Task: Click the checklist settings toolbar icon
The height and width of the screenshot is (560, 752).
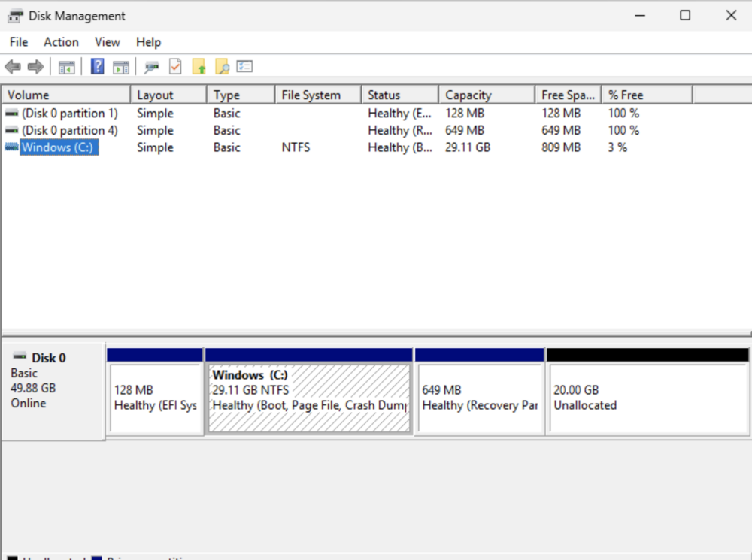Action: tap(244, 66)
